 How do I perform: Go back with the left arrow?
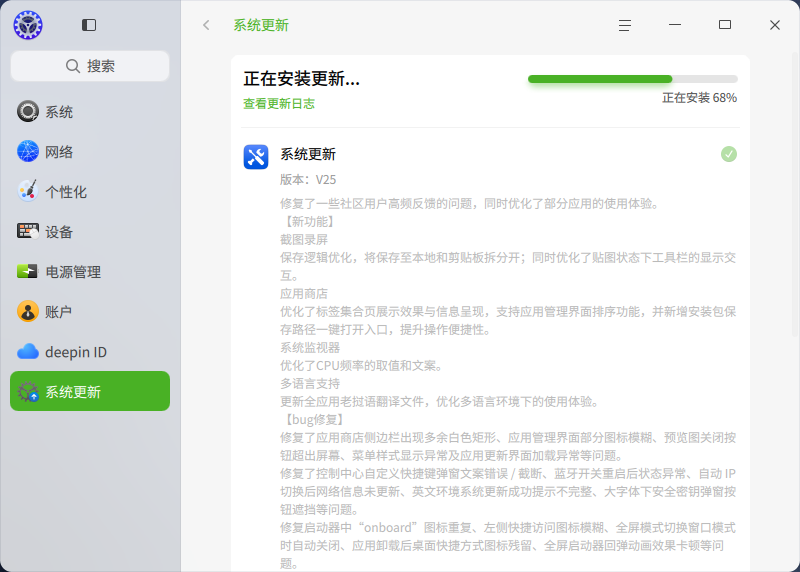point(206,25)
